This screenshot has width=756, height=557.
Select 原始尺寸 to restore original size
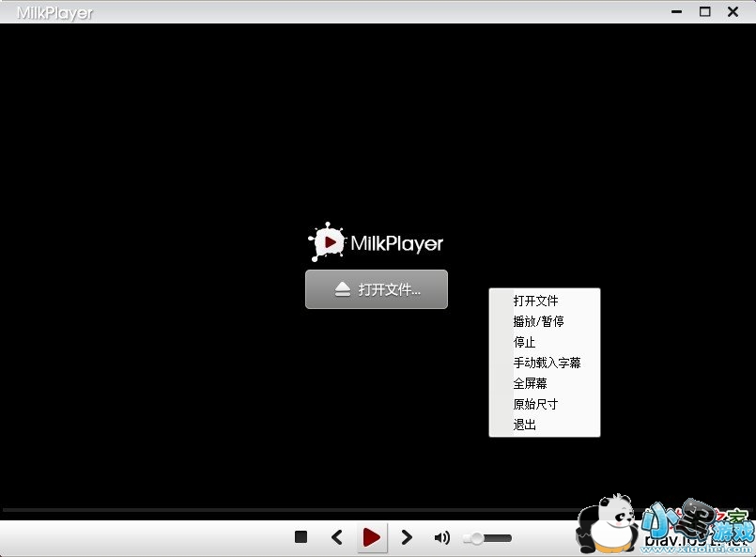pos(533,404)
